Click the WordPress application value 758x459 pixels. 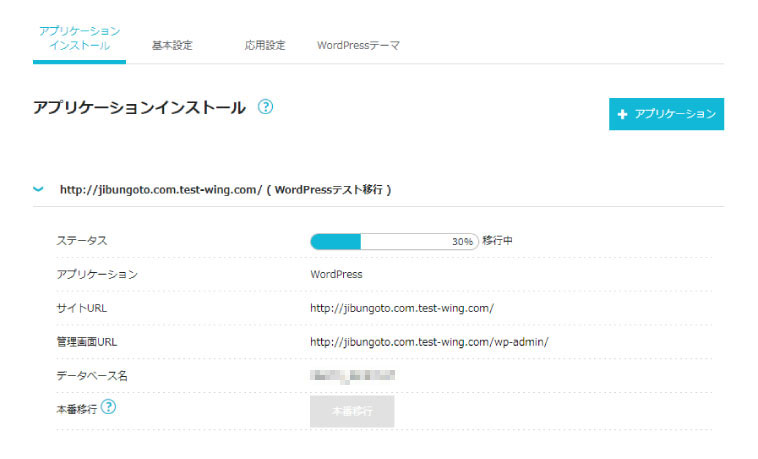point(336,274)
